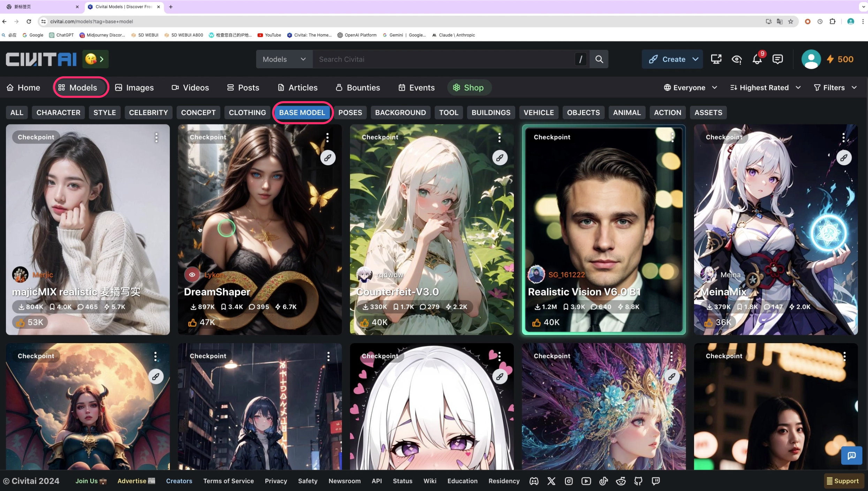Click the thumbs-up 53K on majicMIX card
The width and height of the screenshot is (868, 491).
30,322
